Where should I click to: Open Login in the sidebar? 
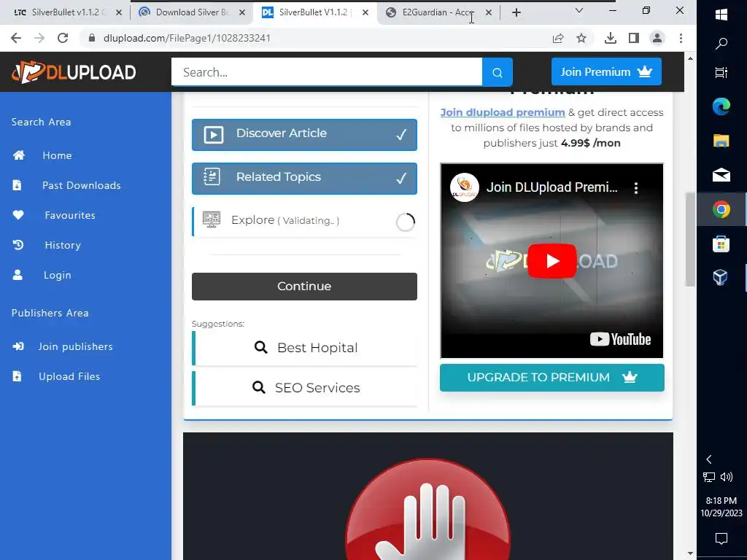[58, 275]
